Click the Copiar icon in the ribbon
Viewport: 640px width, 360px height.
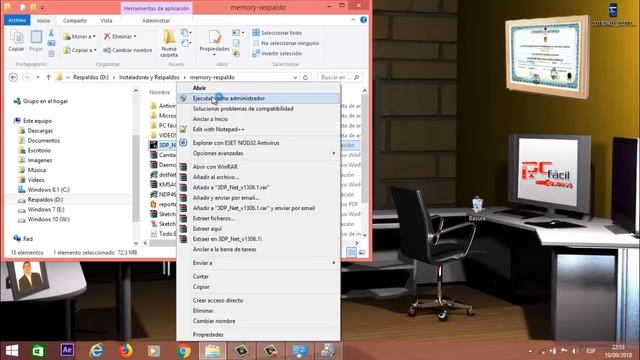click(16, 41)
